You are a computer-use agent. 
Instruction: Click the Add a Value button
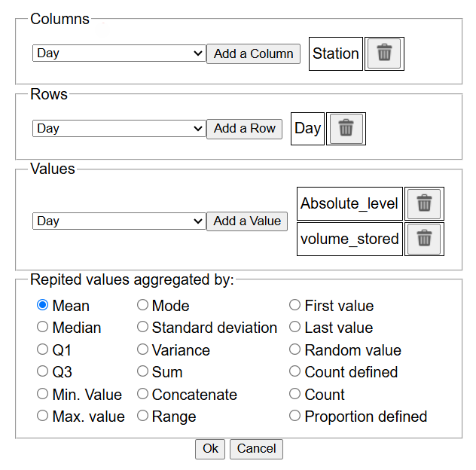point(247,221)
